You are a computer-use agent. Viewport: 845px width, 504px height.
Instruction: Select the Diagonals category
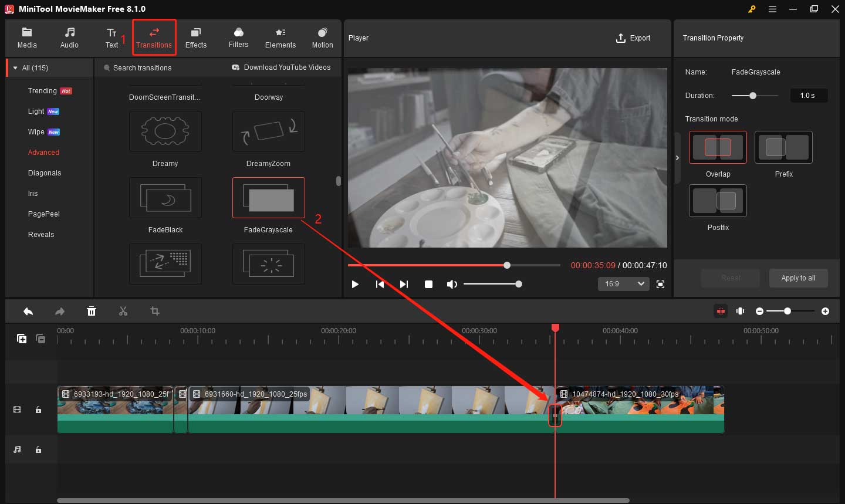(x=45, y=173)
